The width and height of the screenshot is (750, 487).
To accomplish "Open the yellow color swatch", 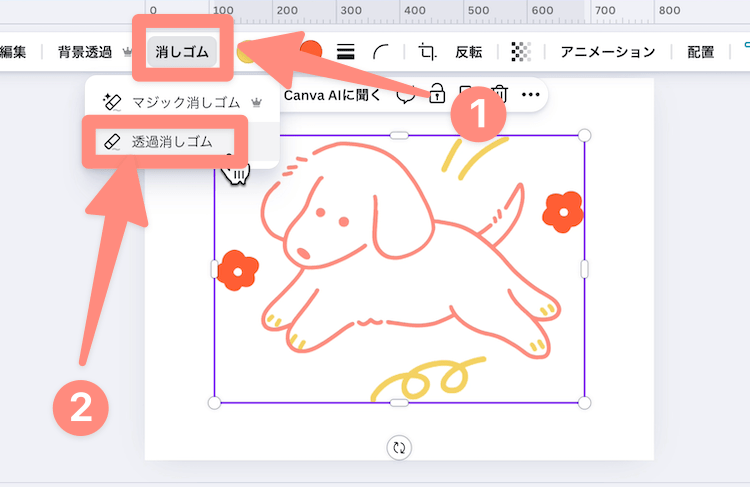I will [246, 51].
